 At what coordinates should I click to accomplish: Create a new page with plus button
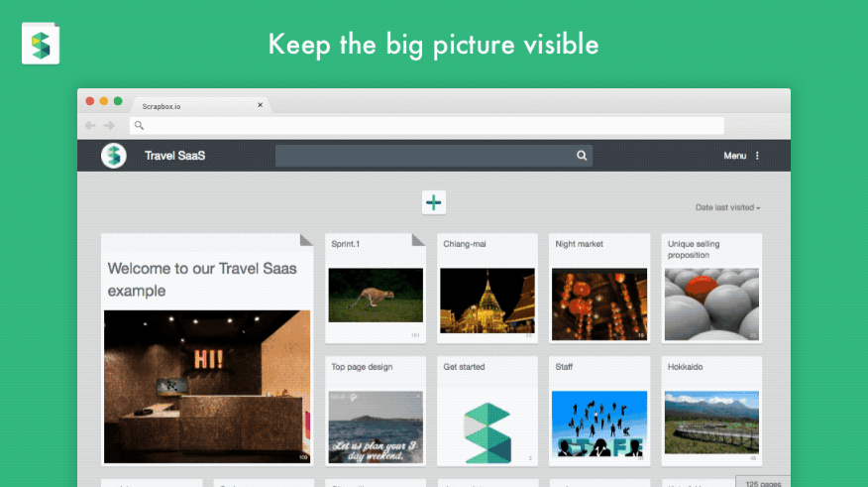tap(433, 202)
